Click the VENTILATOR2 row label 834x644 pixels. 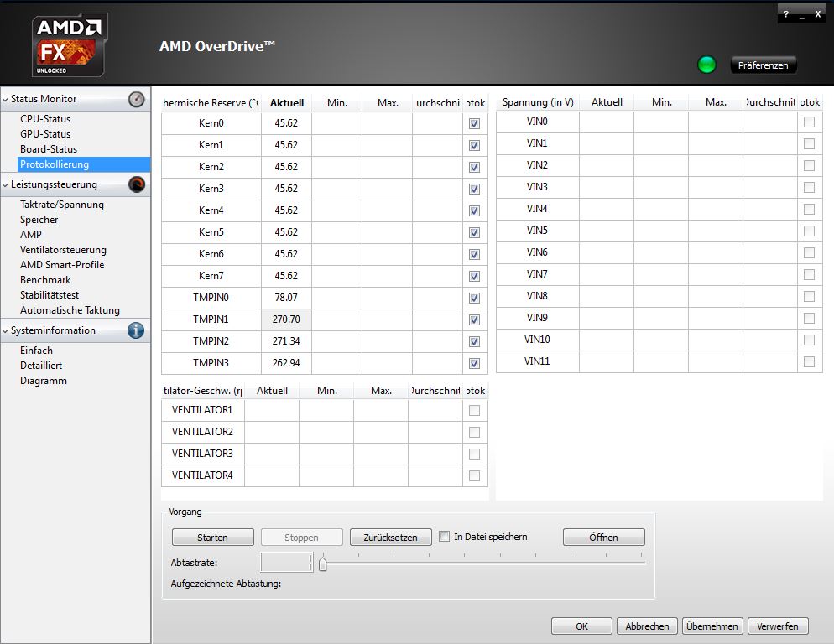click(202, 431)
